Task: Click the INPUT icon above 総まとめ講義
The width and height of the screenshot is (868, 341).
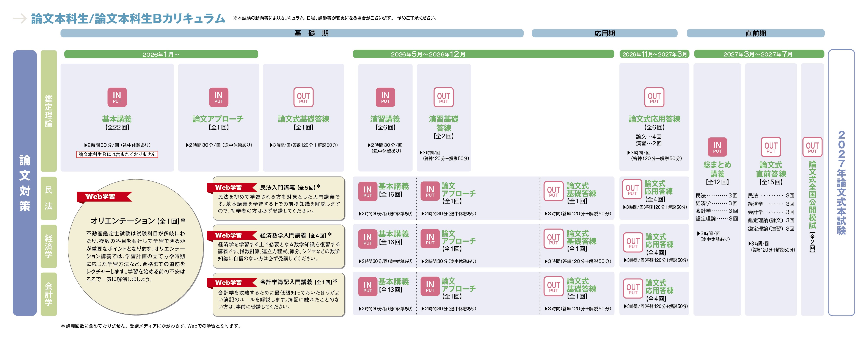Action: (x=717, y=147)
